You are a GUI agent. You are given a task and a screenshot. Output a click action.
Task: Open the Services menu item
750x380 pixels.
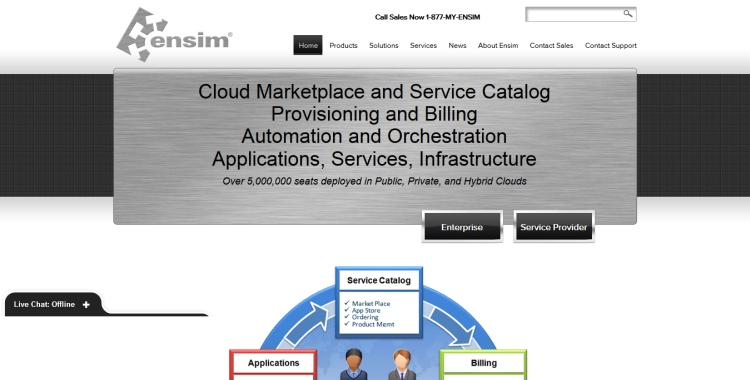click(423, 45)
